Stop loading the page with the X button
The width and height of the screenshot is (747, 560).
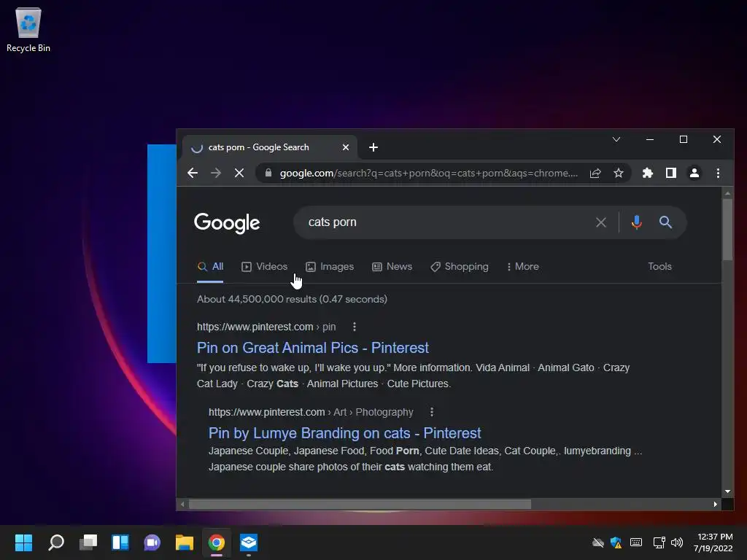[x=239, y=173]
